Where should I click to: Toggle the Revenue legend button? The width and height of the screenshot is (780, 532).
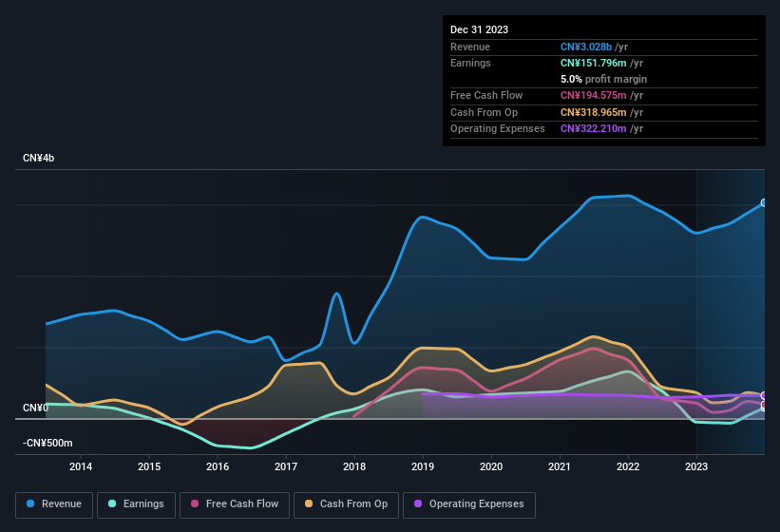tap(54, 504)
